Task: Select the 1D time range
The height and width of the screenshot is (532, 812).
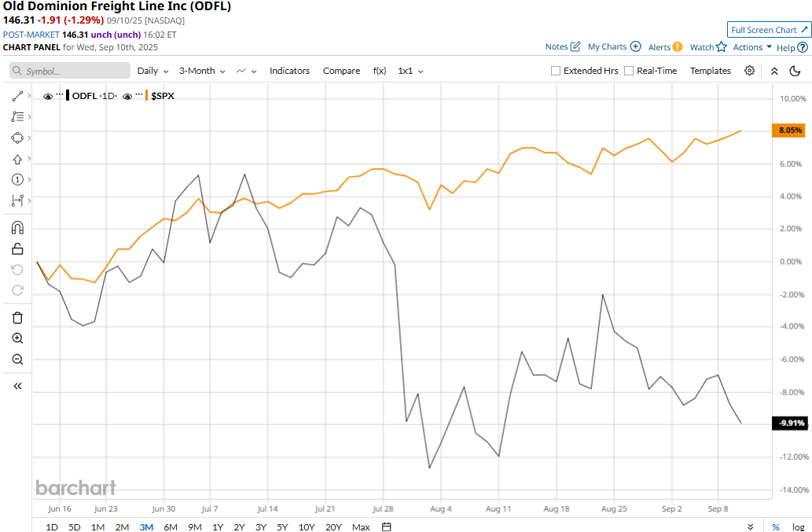Action: click(52, 526)
